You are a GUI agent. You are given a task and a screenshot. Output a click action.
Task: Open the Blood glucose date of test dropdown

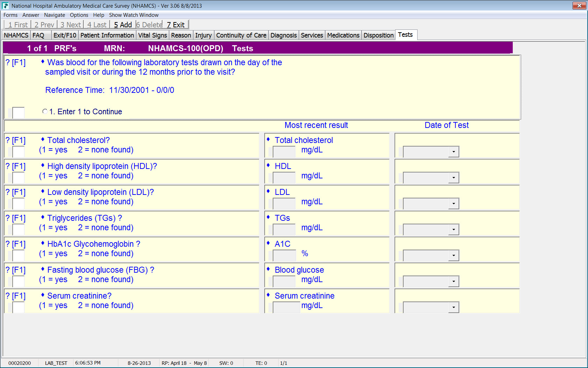454,281
